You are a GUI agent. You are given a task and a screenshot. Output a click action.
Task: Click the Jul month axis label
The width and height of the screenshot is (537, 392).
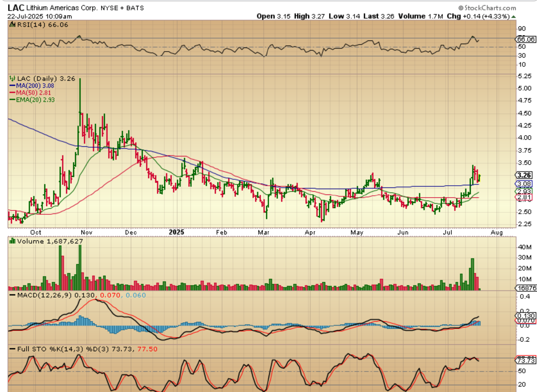point(447,232)
